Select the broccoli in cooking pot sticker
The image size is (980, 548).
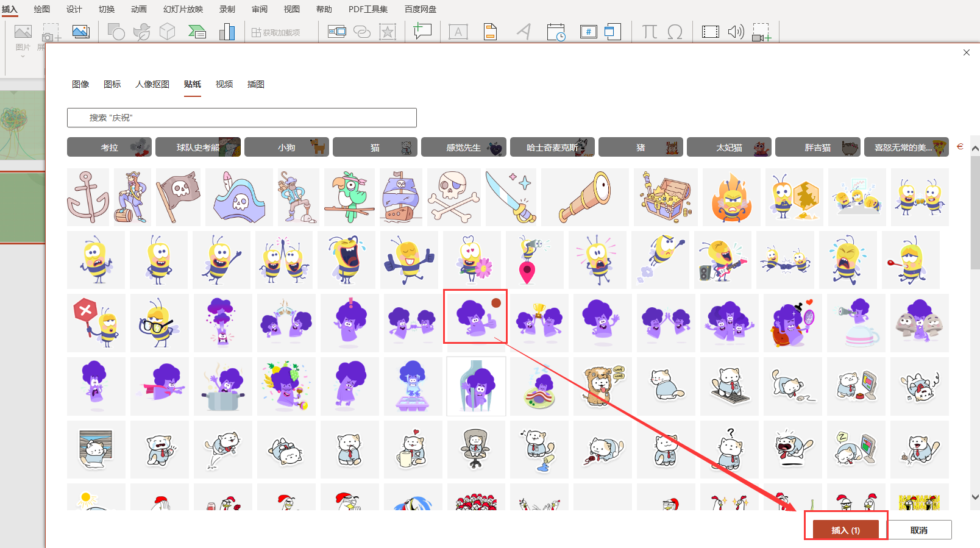[x=223, y=386]
